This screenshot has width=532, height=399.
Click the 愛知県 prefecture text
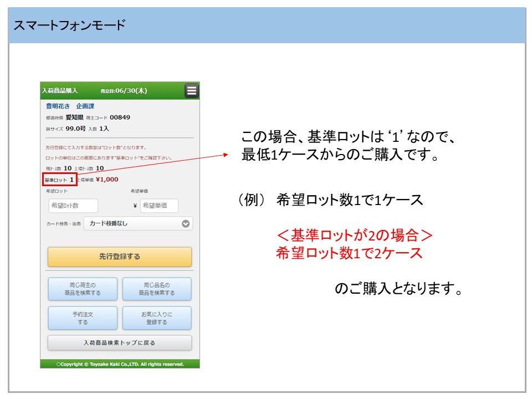pos(74,117)
